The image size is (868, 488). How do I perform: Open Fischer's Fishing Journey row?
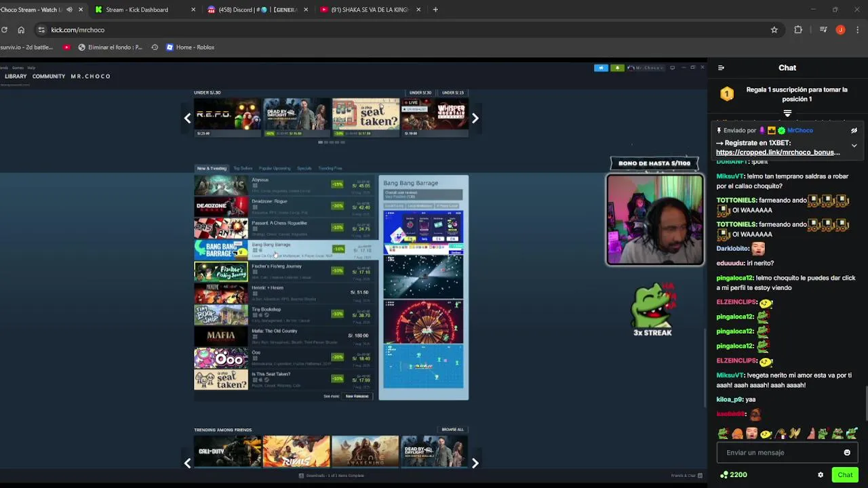(x=283, y=271)
